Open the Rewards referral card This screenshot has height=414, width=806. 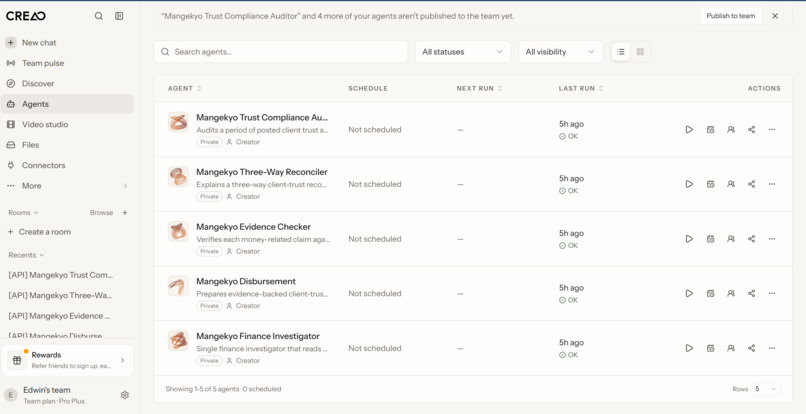67,360
